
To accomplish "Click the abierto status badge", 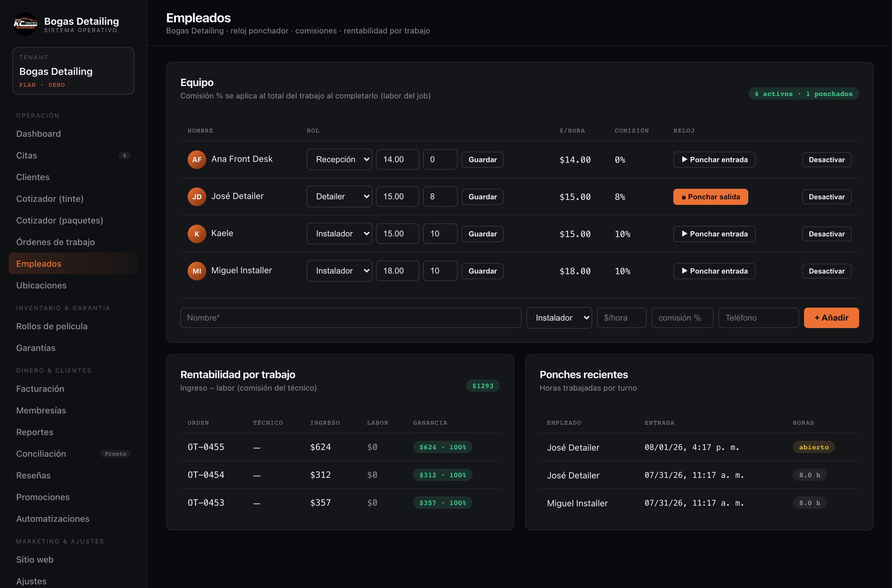I will [814, 447].
